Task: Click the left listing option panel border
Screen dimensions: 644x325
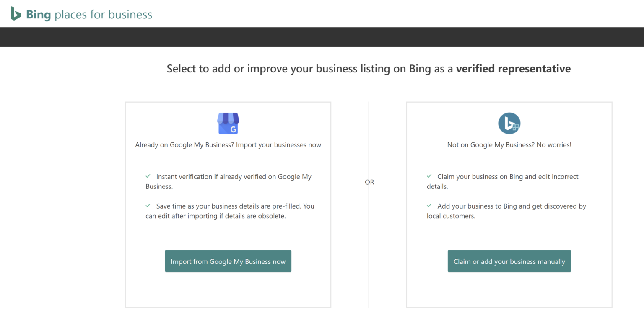Action: (x=125, y=204)
